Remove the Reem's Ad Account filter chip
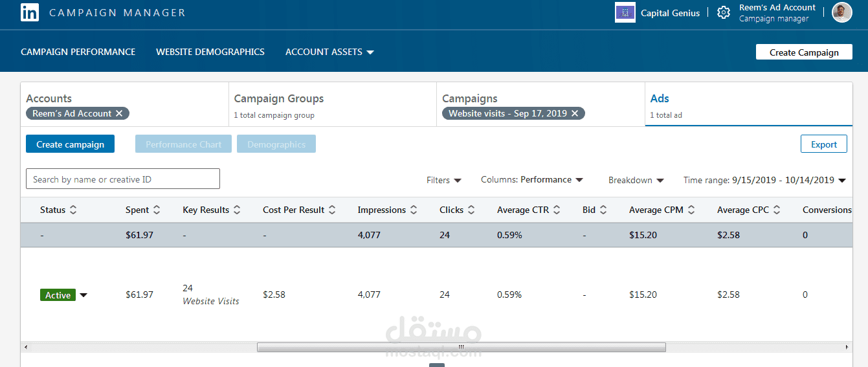 click(x=119, y=113)
